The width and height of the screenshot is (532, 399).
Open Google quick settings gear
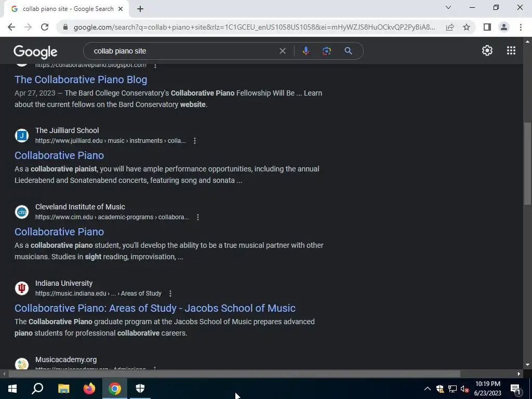[487, 50]
